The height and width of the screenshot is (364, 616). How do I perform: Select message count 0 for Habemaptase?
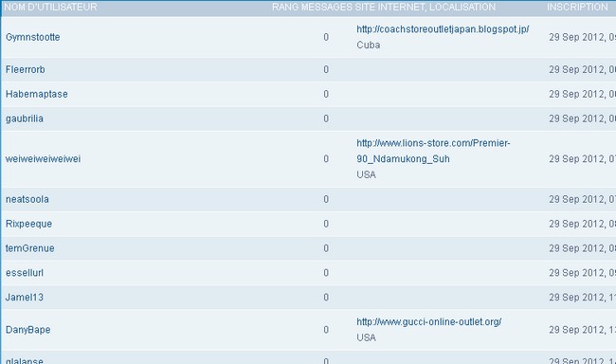pos(326,94)
